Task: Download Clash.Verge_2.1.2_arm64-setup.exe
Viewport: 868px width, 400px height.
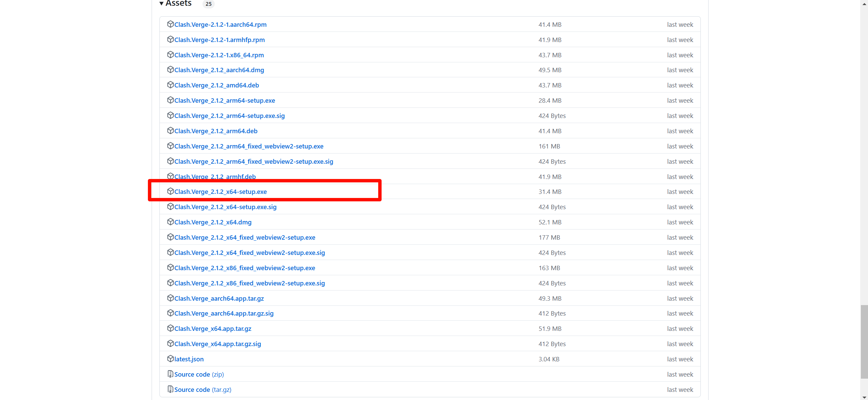Action: click(225, 101)
